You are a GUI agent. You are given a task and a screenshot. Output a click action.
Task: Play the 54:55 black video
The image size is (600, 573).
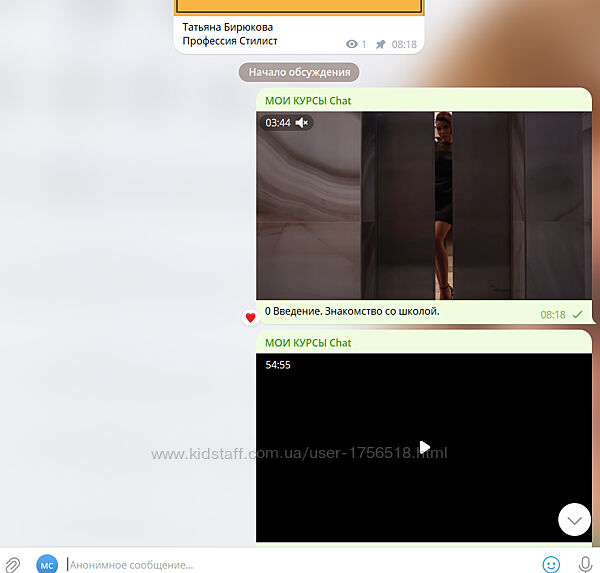pos(424,447)
